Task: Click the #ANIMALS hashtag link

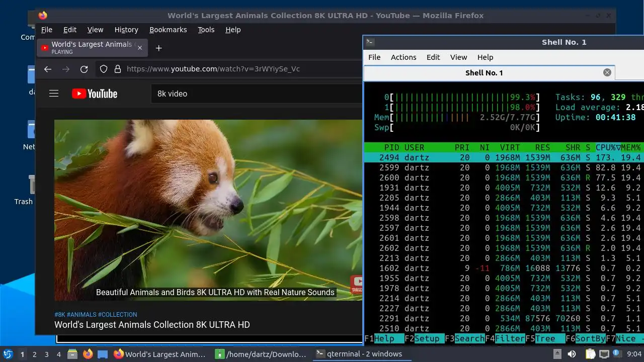Action: pyautogui.click(x=82, y=315)
